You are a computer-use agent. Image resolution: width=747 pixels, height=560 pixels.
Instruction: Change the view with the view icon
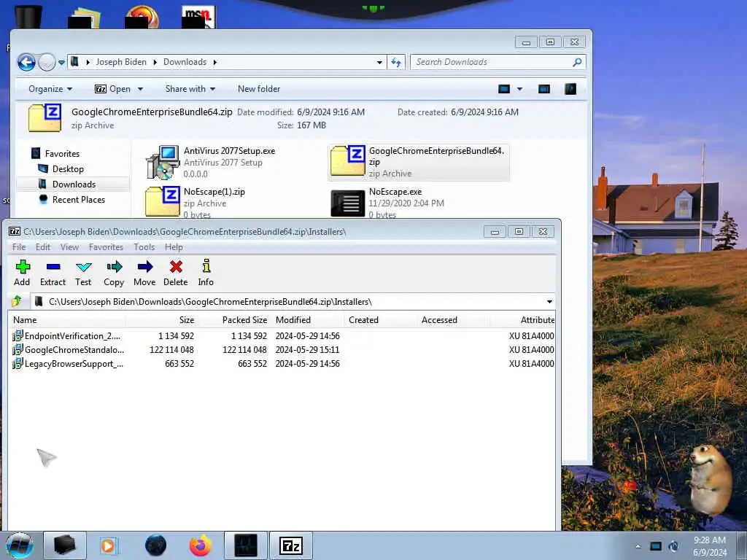504,89
